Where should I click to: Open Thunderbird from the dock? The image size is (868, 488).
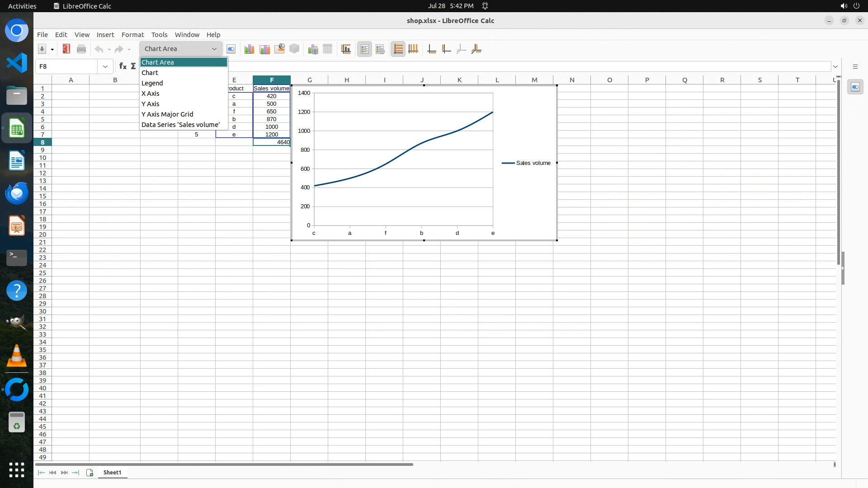pos(17,193)
